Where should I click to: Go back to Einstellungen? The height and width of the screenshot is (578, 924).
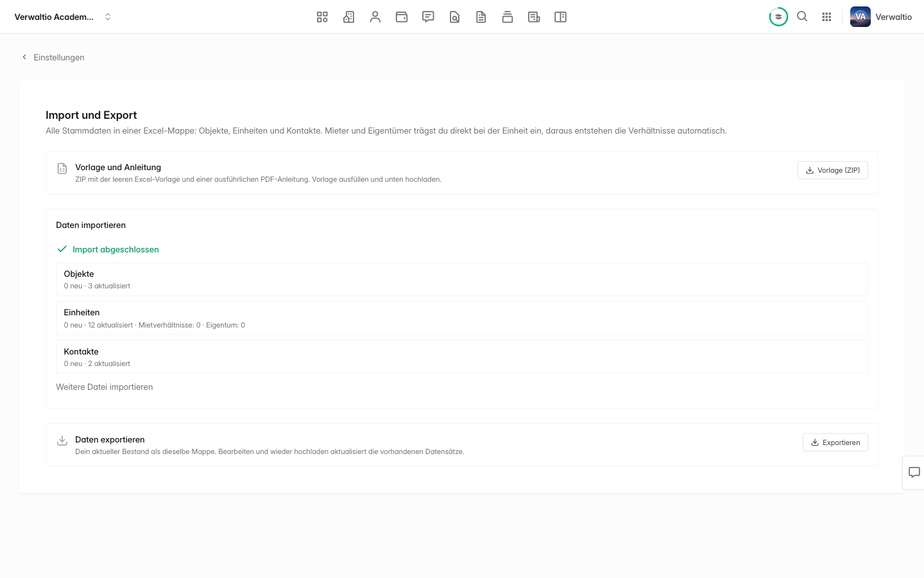(x=53, y=57)
